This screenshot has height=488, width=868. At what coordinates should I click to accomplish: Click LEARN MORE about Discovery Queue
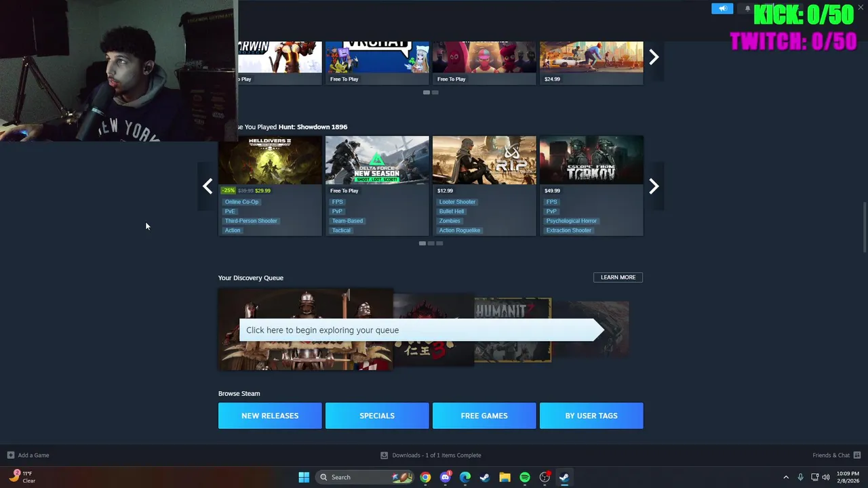[618, 277]
